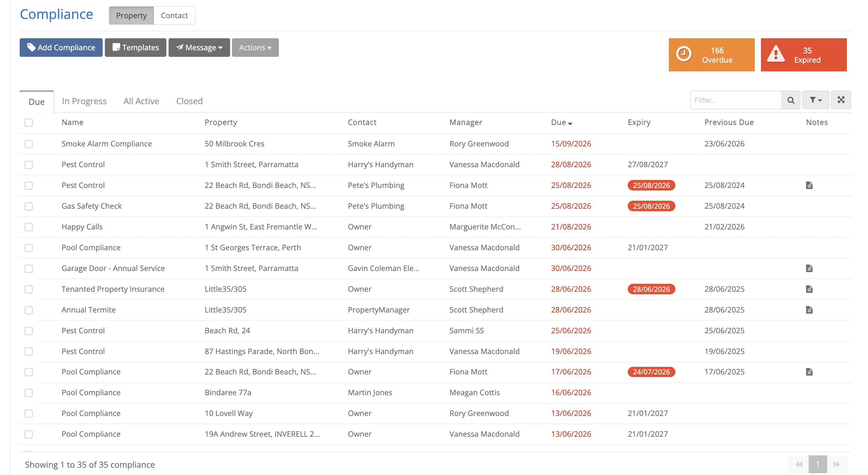Viewport: 868px width, 475px height.
Task: Click Gavin Coleman Ele... contact cell
Action: [383, 268]
